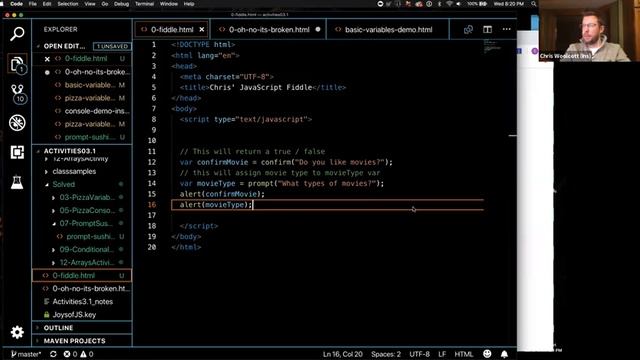
Task: Open the Test beaker icon
Action: coord(17,182)
